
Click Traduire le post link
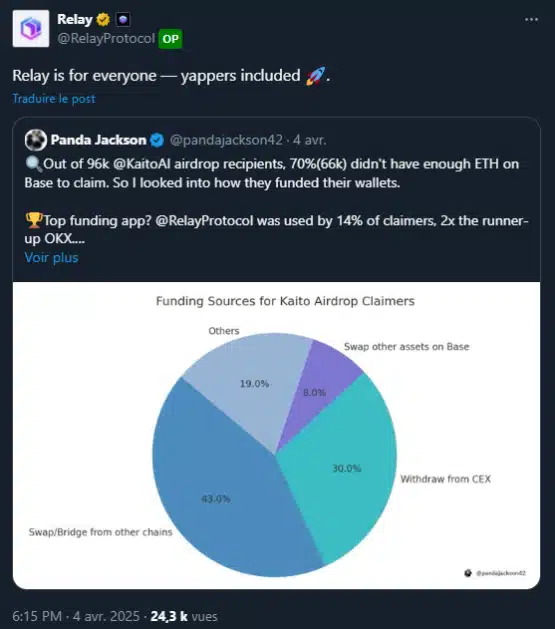point(54,99)
